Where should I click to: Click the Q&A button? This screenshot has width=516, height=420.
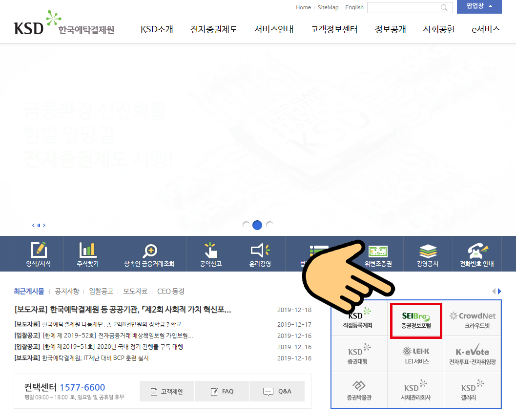[x=277, y=391]
